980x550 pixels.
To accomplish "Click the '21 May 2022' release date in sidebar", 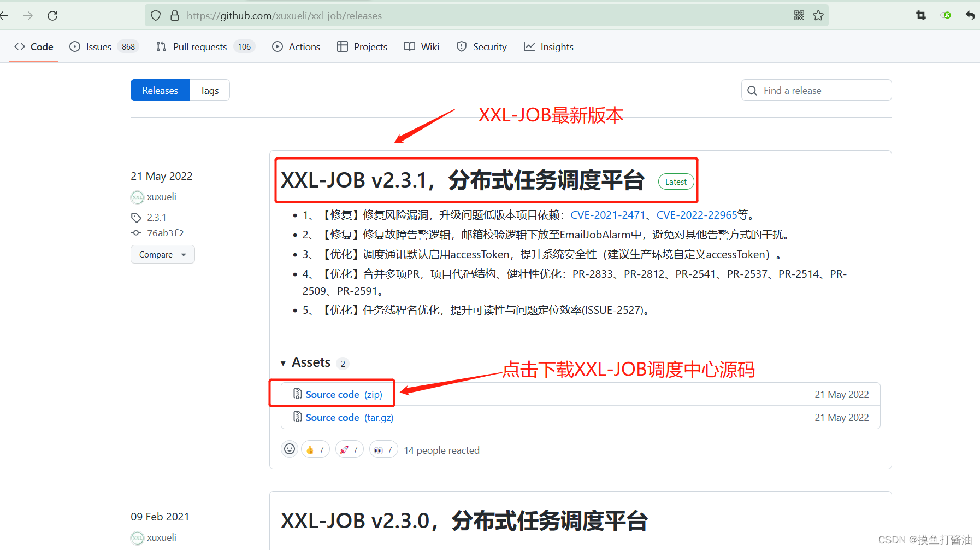I will coord(162,176).
